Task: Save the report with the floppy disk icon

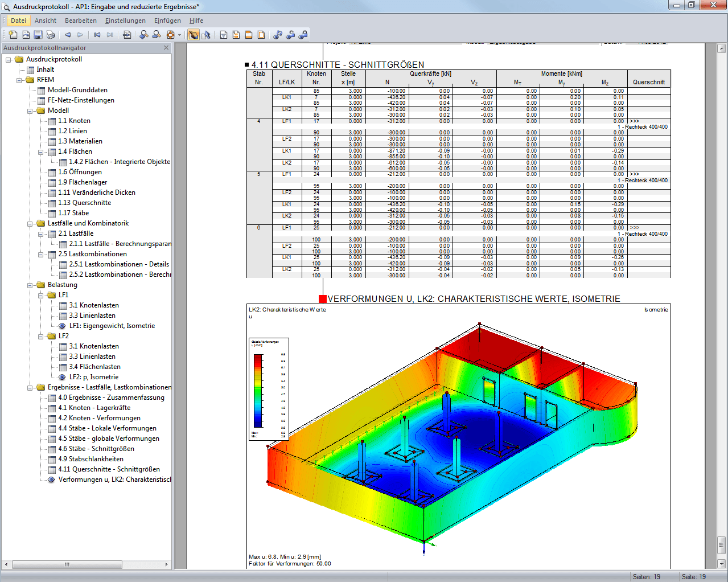Action: (38, 35)
